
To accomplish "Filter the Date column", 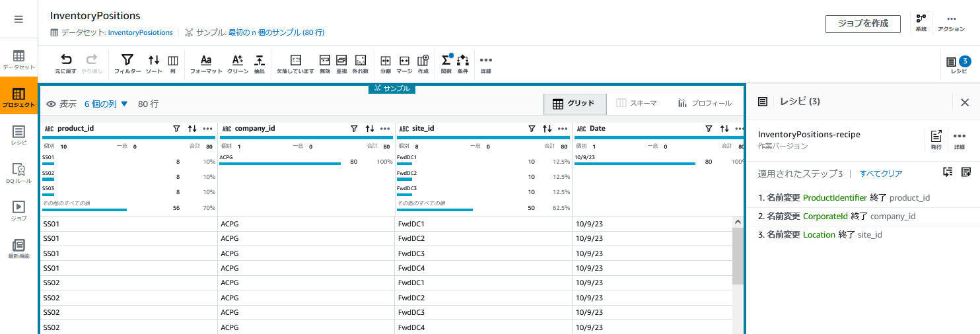I will pyautogui.click(x=709, y=129).
